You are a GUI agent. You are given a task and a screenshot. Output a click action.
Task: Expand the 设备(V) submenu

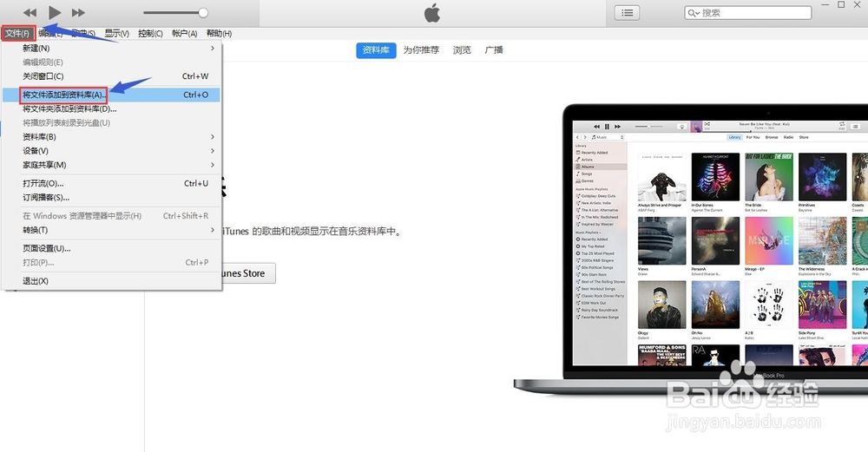[111, 151]
